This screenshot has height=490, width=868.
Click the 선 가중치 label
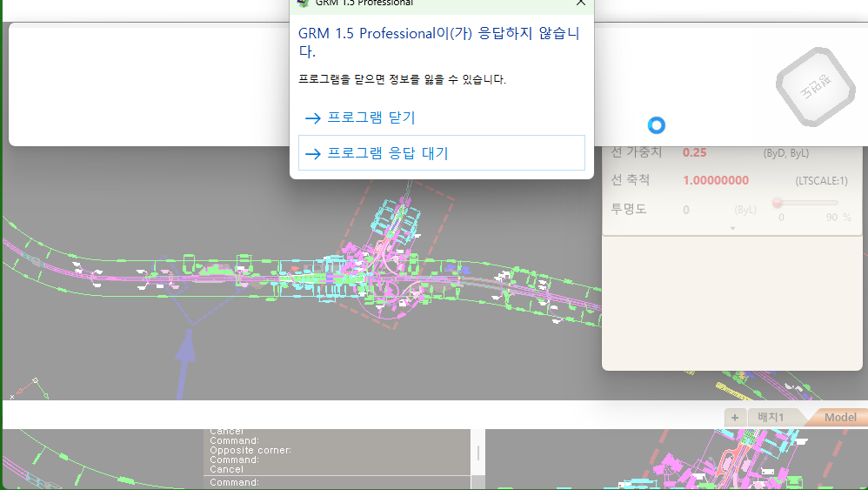click(636, 151)
